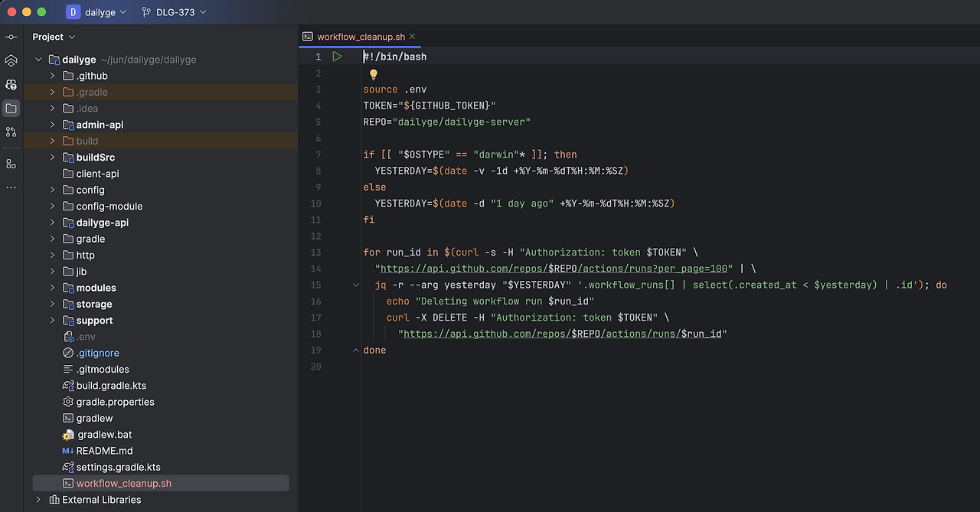This screenshot has height=512, width=980.
Task: Expand the admin-api folder chevron
Action: [x=52, y=125]
